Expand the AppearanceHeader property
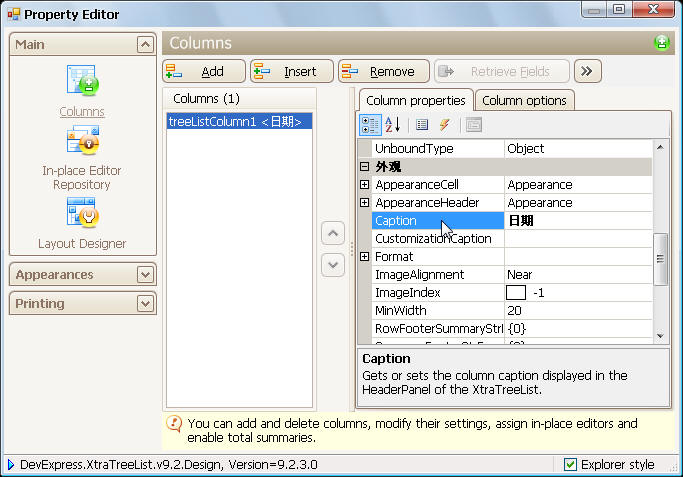Image resolution: width=683 pixels, height=477 pixels. 365,203
